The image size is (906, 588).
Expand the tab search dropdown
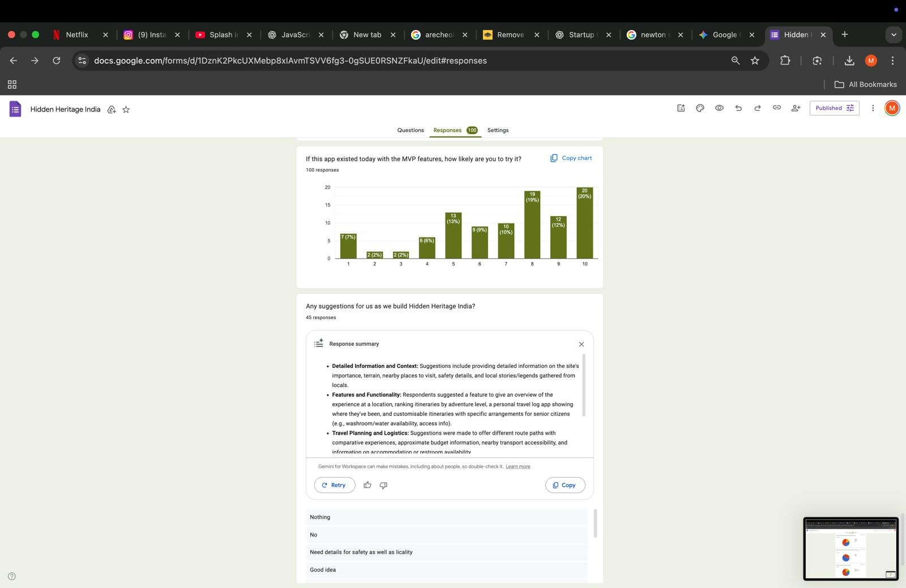(894, 35)
